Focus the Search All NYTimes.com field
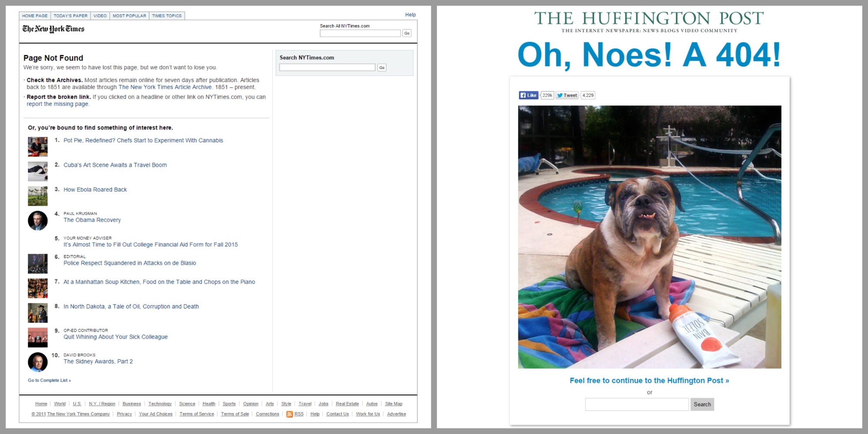Screen dimensions: 868x434 point(360,33)
